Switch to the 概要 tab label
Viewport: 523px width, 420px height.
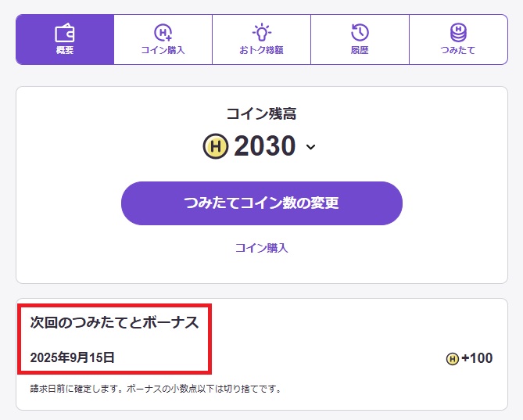click(65, 51)
